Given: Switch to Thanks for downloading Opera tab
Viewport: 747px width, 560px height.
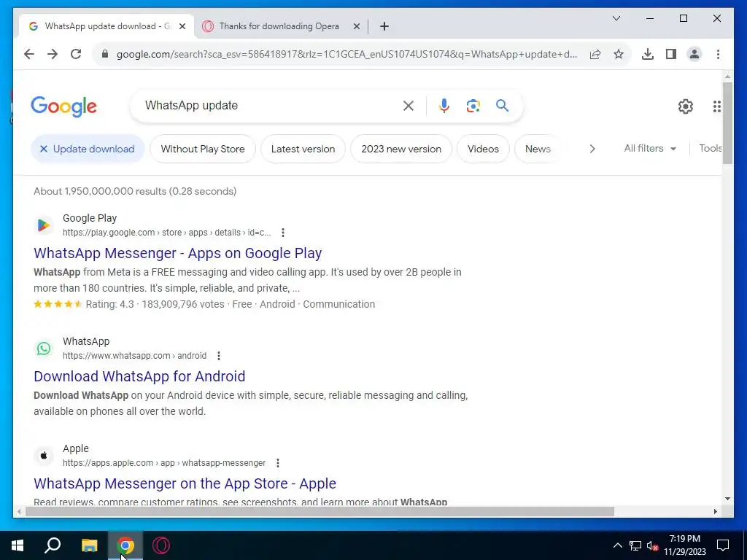Looking at the screenshot, I should tap(279, 26).
